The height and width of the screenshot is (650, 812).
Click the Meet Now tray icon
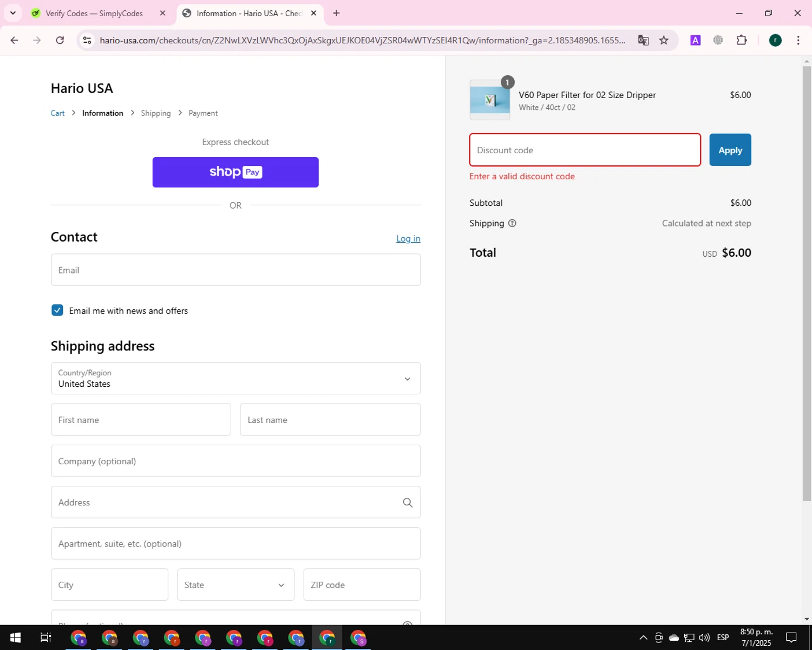pyautogui.click(x=659, y=638)
